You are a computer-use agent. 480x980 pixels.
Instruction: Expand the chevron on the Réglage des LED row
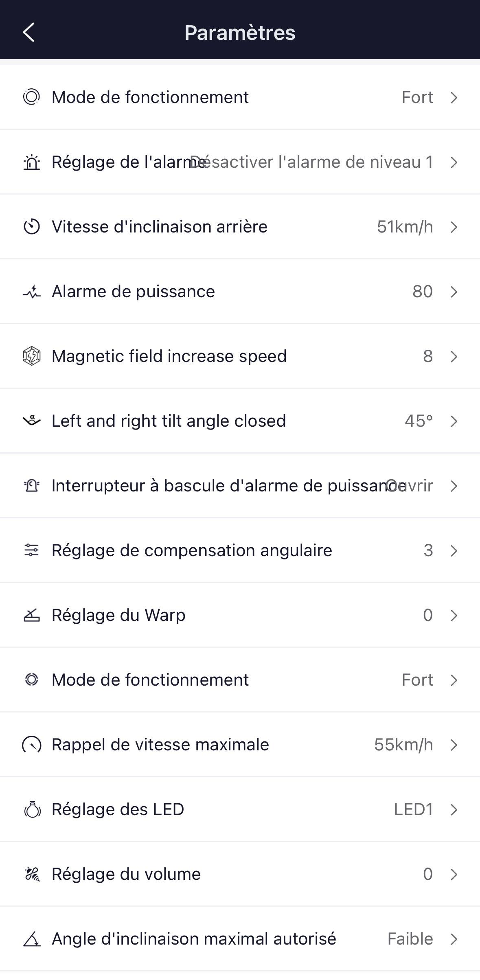click(454, 809)
